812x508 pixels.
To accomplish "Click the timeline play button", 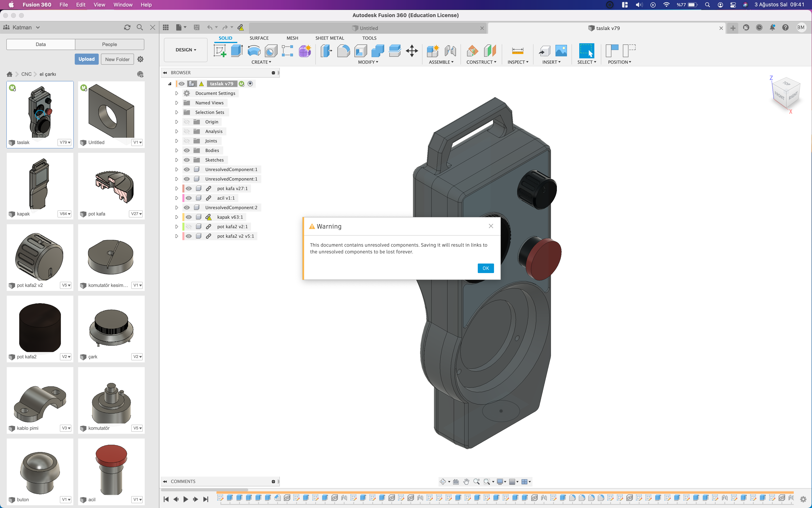I will [x=186, y=499].
